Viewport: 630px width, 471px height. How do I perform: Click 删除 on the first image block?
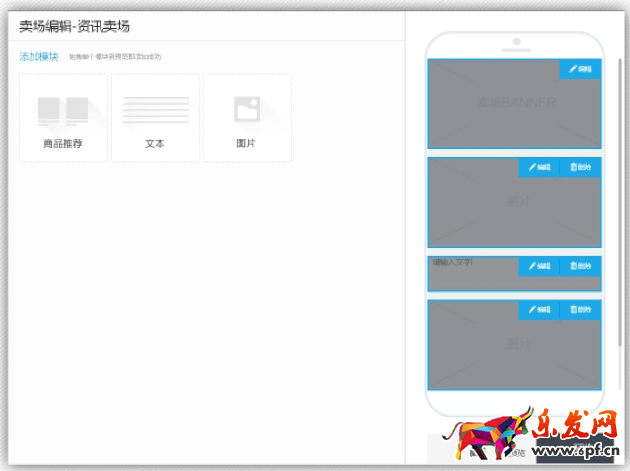coord(580,167)
